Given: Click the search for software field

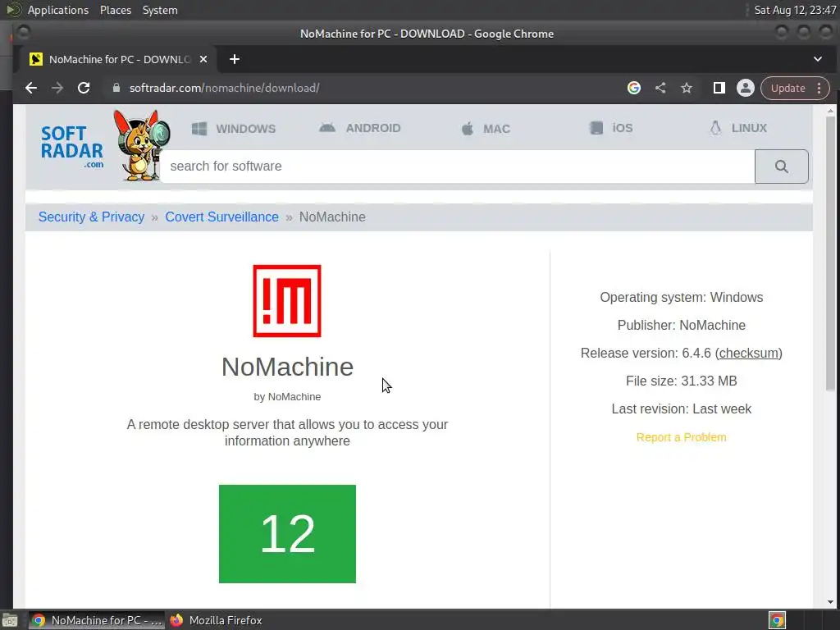Looking at the screenshot, I should pos(457,166).
